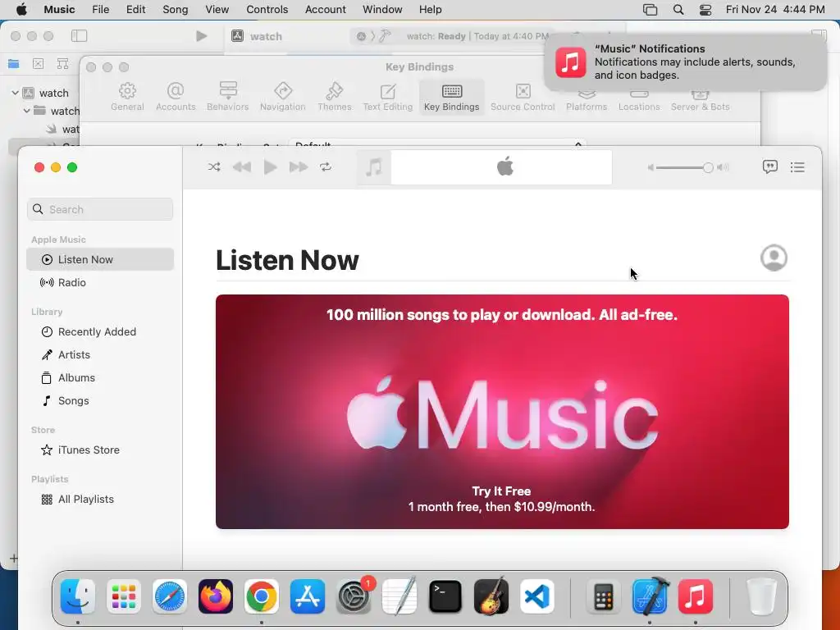Mute using the low-volume speaker icon
This screenshot has width=840, height=630.
[651, 167]
